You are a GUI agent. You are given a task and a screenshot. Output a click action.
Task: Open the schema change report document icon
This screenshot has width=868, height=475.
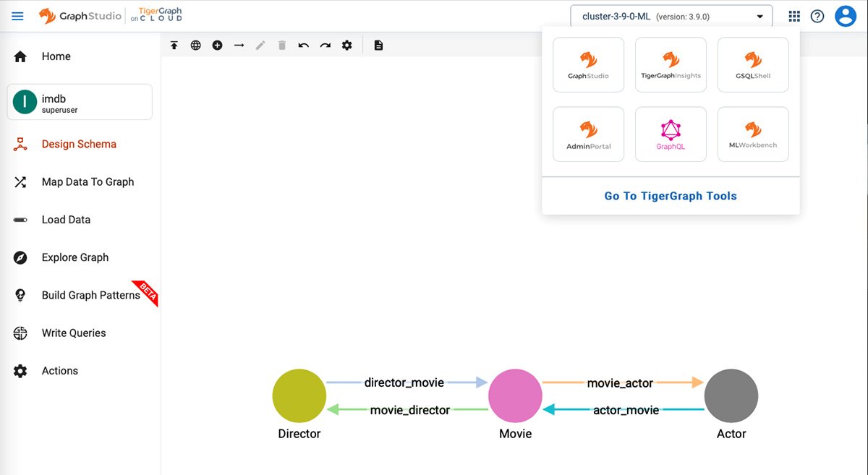[x=378, y=44]
